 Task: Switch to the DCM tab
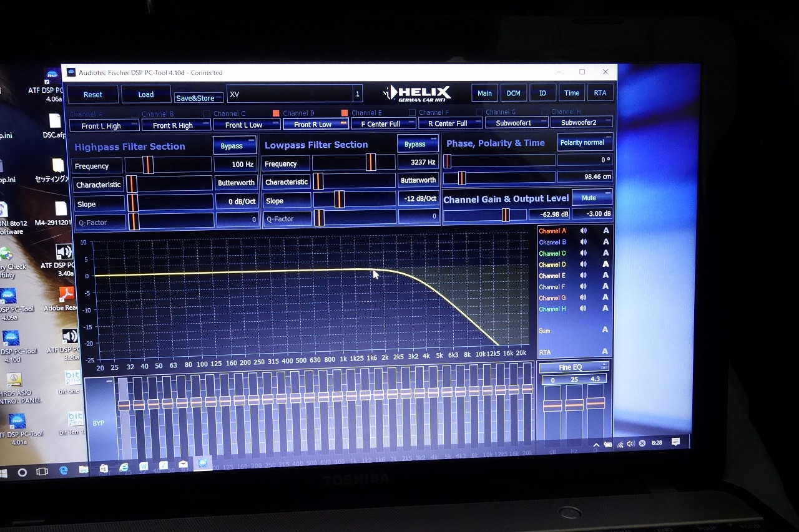tap(513, 93)
